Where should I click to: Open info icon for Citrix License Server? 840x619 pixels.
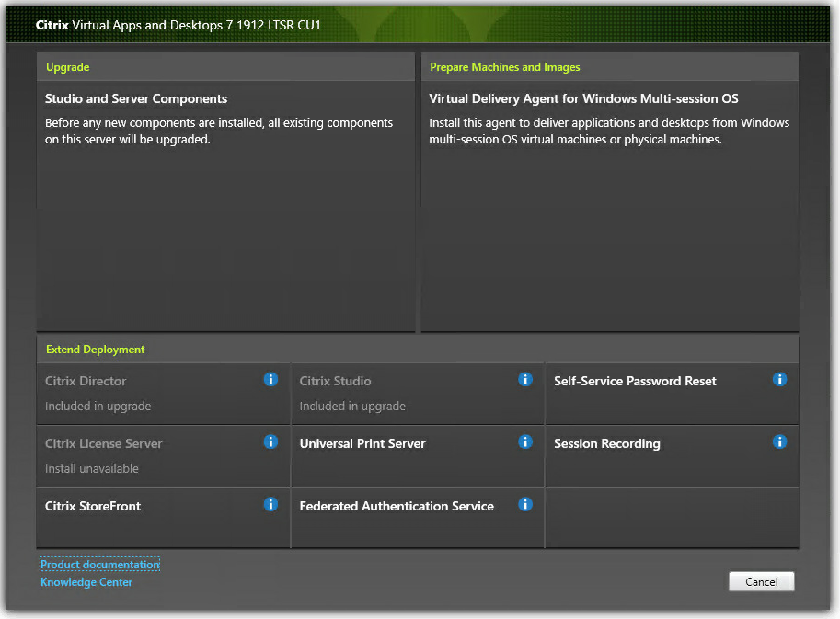click(270, 441)
